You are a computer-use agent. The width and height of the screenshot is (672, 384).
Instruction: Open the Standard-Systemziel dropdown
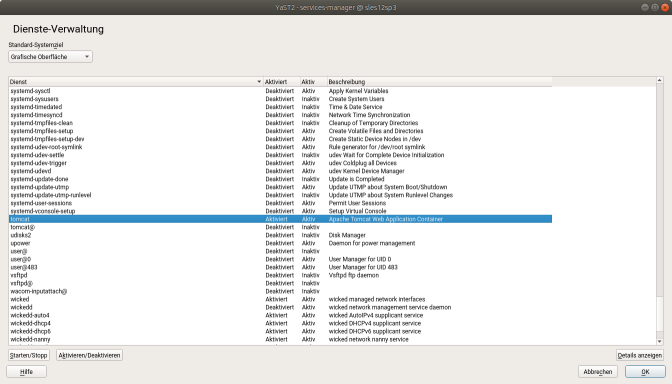coord(50,57)
